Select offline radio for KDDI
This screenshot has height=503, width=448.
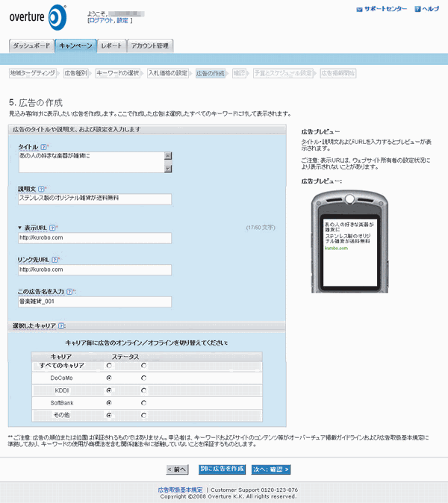click(x=143, y=390)
